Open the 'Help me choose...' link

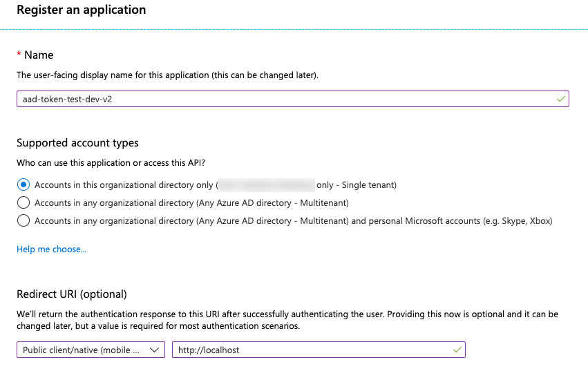[51, 249]
